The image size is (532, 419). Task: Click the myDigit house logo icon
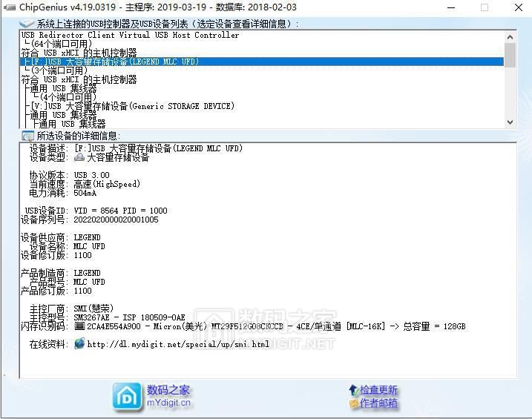[x=127, y=397]
